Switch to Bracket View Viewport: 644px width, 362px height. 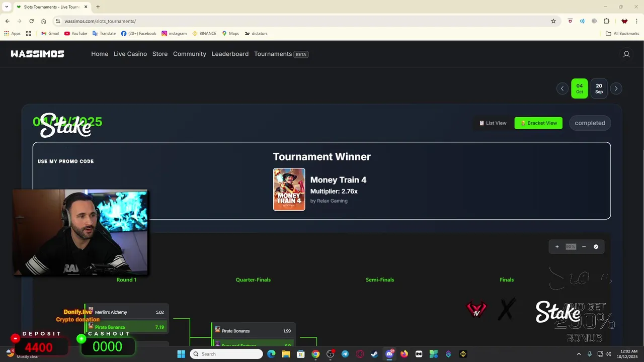point(538,123)
